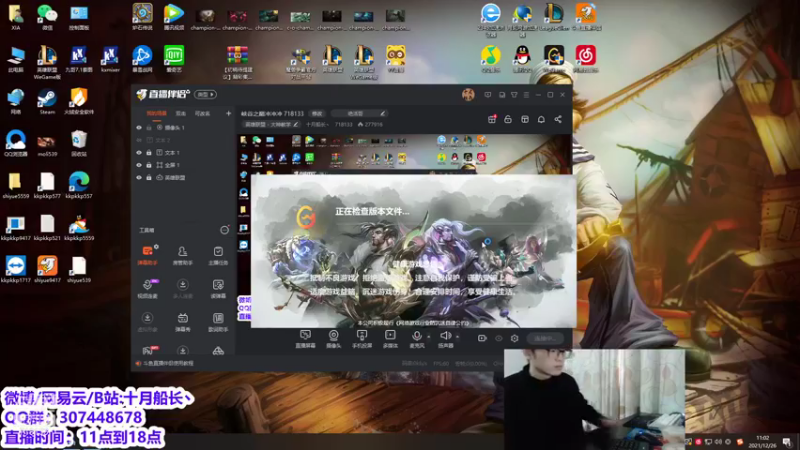Open toolbox manage circle icon

point(224,230)
